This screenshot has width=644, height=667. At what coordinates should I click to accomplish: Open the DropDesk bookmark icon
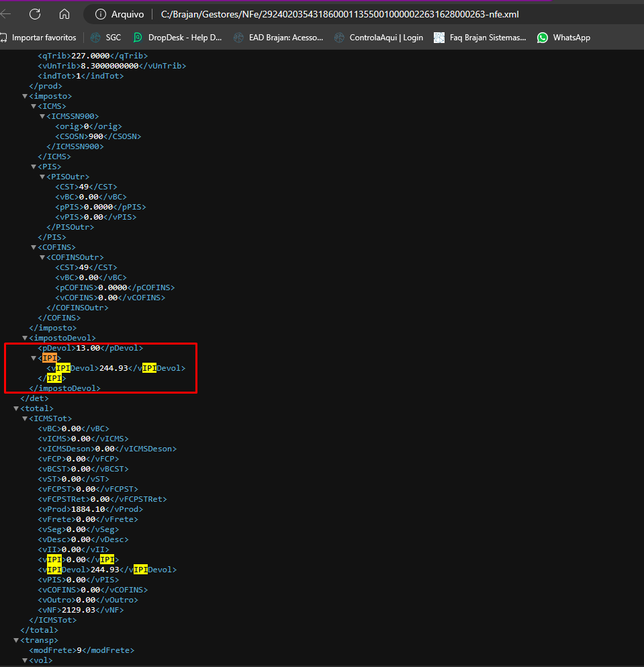138,38
